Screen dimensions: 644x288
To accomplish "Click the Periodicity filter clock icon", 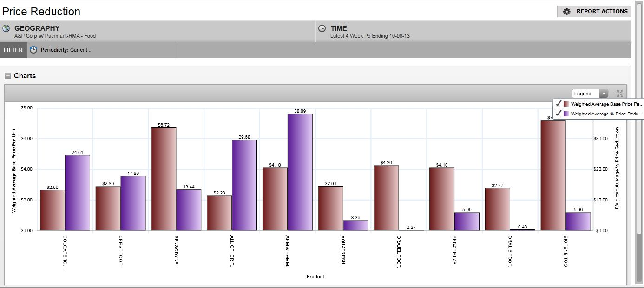I will pos(33,50).
